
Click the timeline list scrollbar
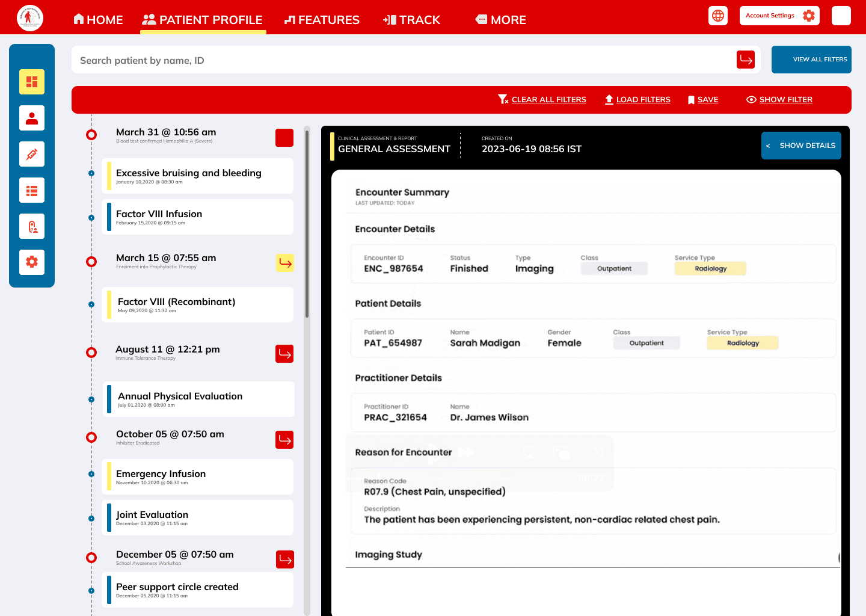(307, 223)
